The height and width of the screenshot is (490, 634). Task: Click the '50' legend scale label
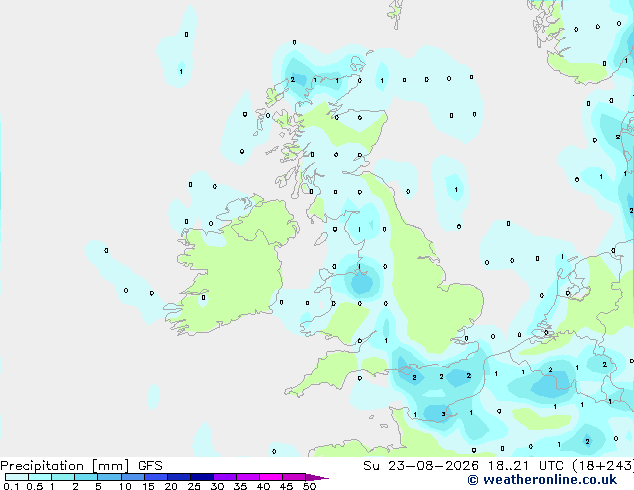pyautogui.click(x=309, y=486)
